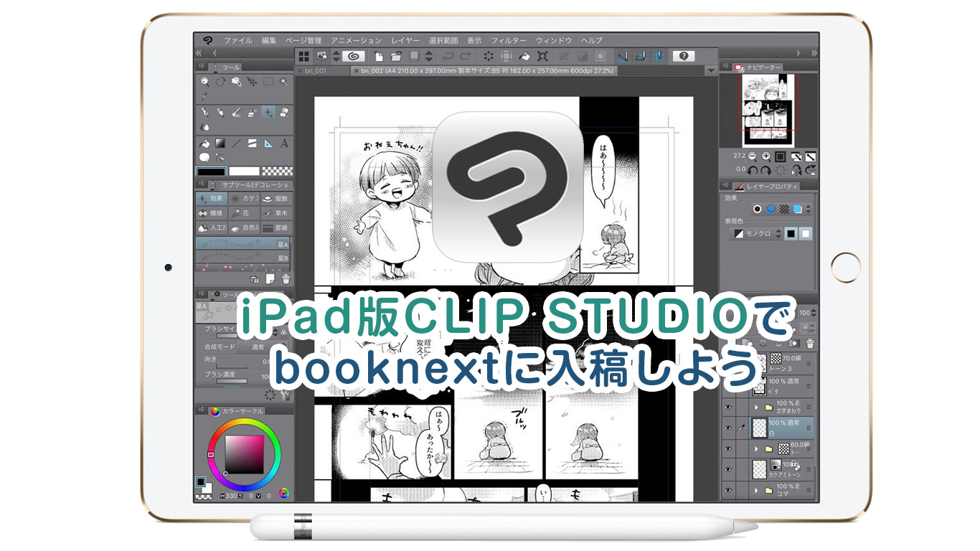Select the Text tool
This screenshot has width=980, height=551.
coord(286,143)
